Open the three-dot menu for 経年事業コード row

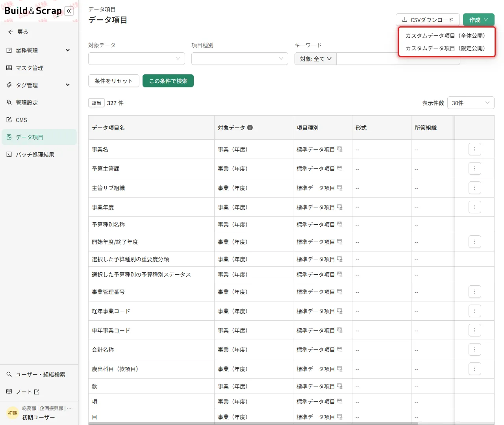[x=475, y=311]
